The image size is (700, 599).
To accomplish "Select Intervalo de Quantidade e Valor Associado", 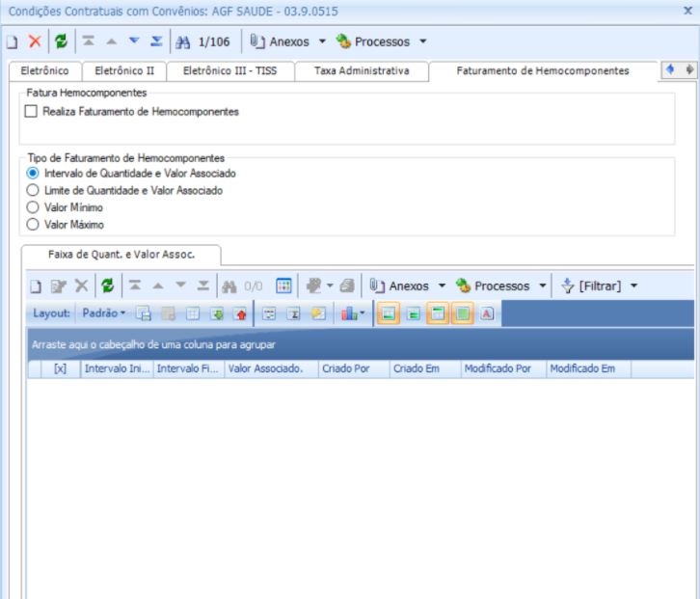I will 33,174.
